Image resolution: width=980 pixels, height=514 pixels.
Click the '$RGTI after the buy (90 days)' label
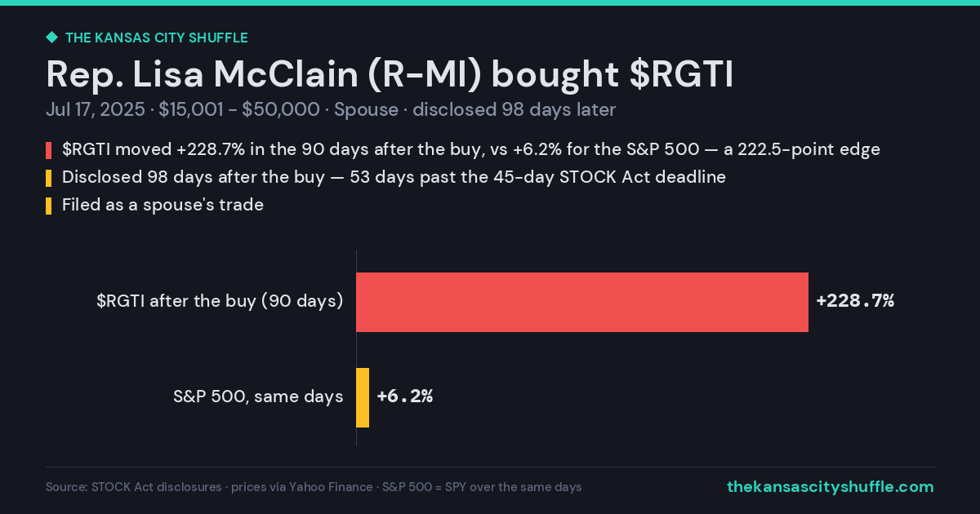click(x=220, y=301)
